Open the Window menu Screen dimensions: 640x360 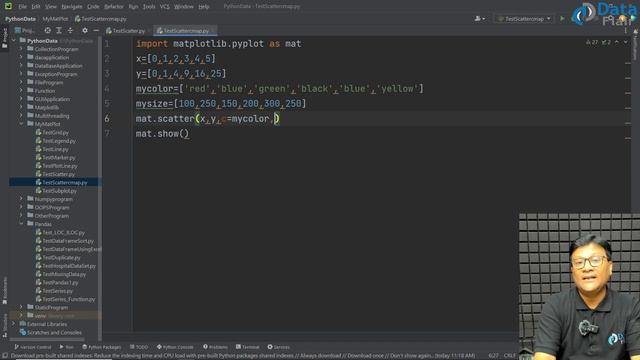184,7
